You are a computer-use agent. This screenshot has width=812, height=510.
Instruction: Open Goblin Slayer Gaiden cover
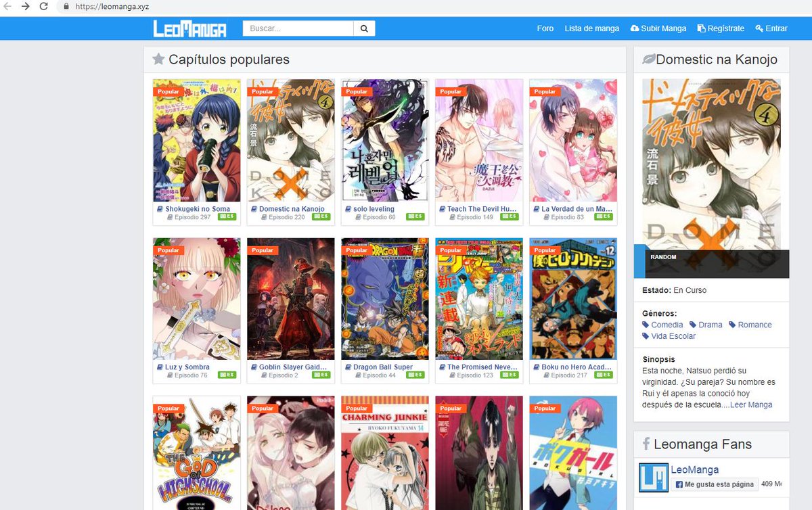(291, 298)
